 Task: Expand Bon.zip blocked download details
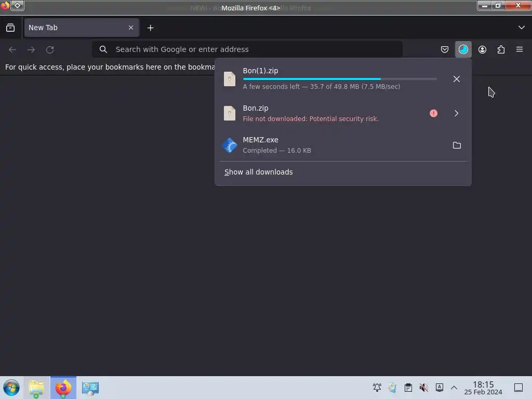click(456, 113)
